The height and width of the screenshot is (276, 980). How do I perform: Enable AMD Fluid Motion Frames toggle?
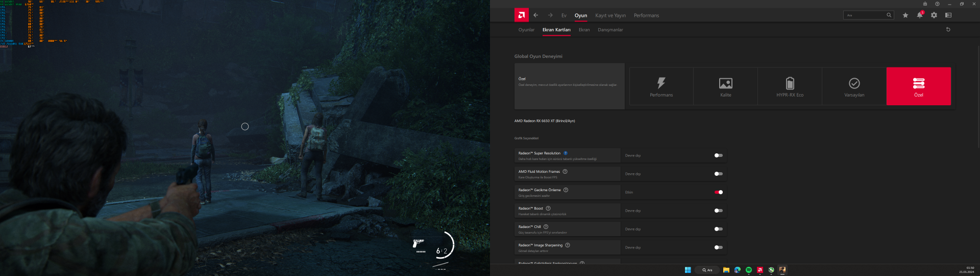719,174
